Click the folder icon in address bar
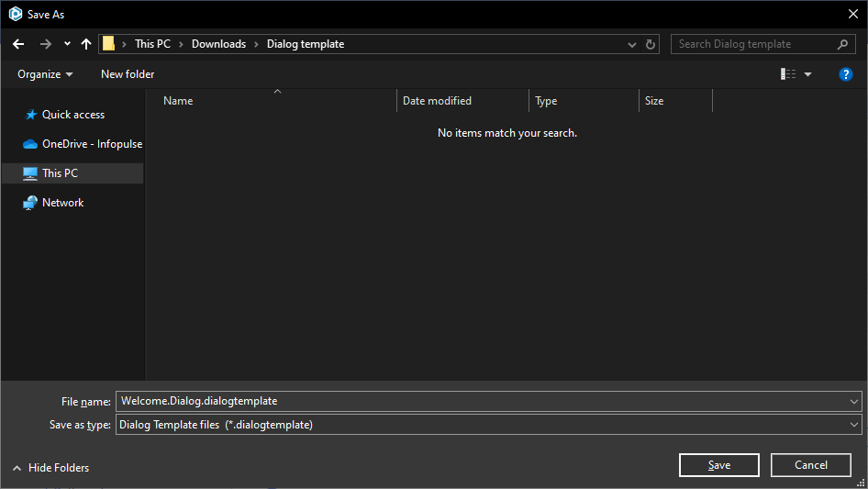Viewport: 868px width, 489px height. [x=108, y=44]
